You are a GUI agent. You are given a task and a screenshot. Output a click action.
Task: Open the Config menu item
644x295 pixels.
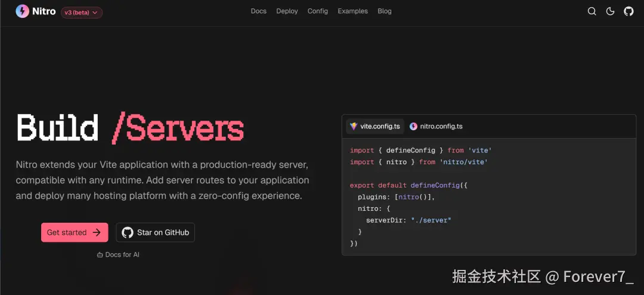click(318, 11)
